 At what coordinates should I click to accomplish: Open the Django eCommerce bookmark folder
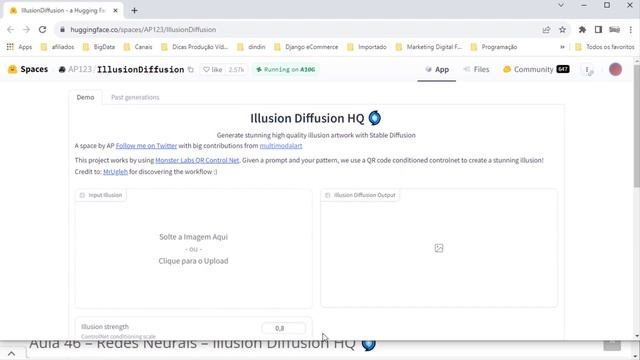[x=306, y=47]
